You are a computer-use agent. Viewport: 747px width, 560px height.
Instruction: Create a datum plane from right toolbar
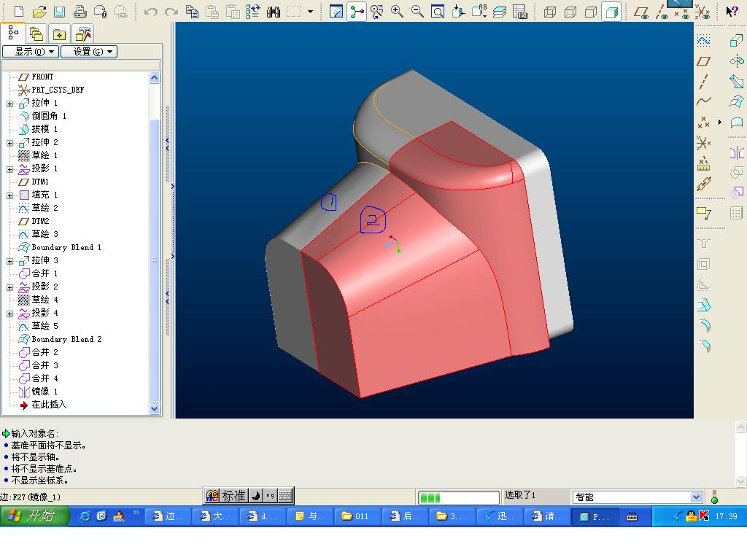point(704,61)
